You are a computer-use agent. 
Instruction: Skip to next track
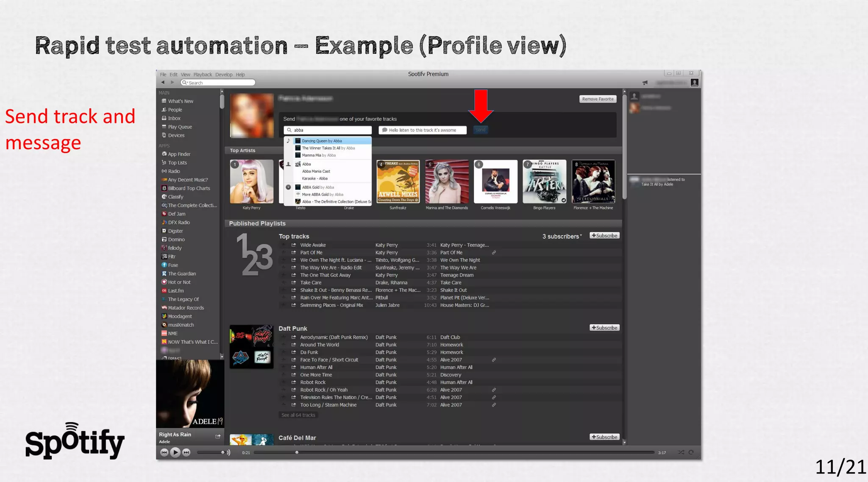click(186, 452)
